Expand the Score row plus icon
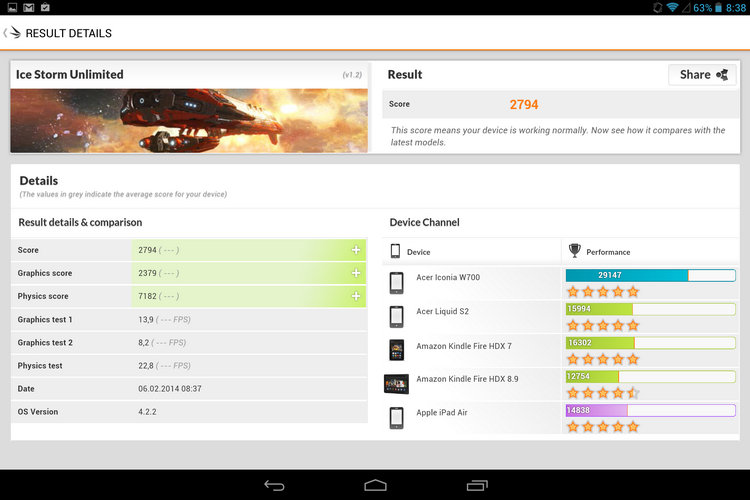750x500 pixels. 356,250
